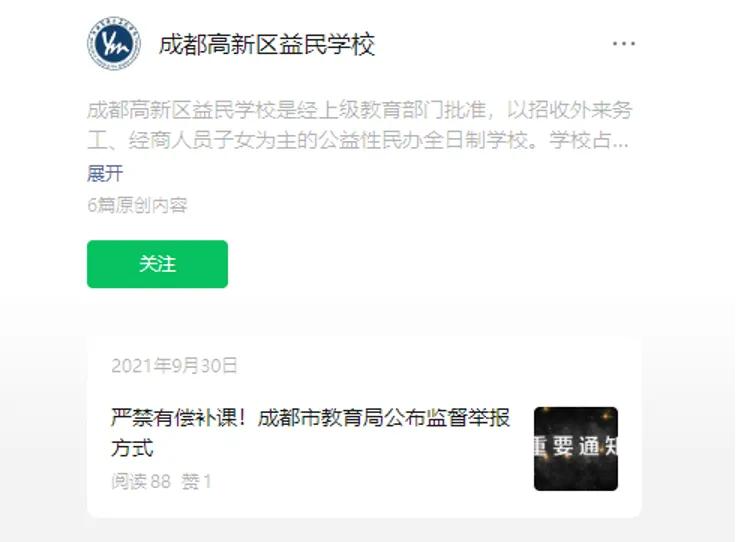The width and height of the screenshot is (736, 542).
Task: Follow the account with 关注 button
Action: click(x=157, y=264)
